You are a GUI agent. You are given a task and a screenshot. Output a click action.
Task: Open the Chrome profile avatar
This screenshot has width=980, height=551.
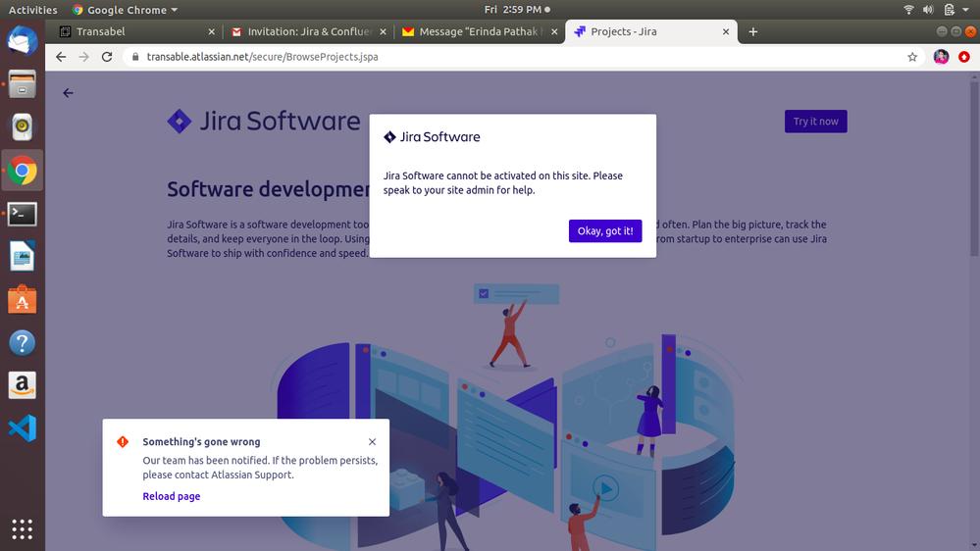[941, 57]
